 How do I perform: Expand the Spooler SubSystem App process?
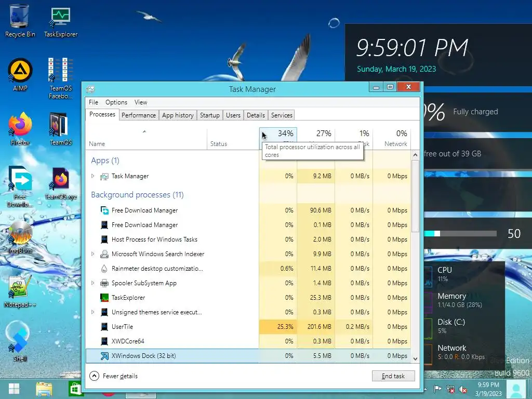tap(92, 283)
